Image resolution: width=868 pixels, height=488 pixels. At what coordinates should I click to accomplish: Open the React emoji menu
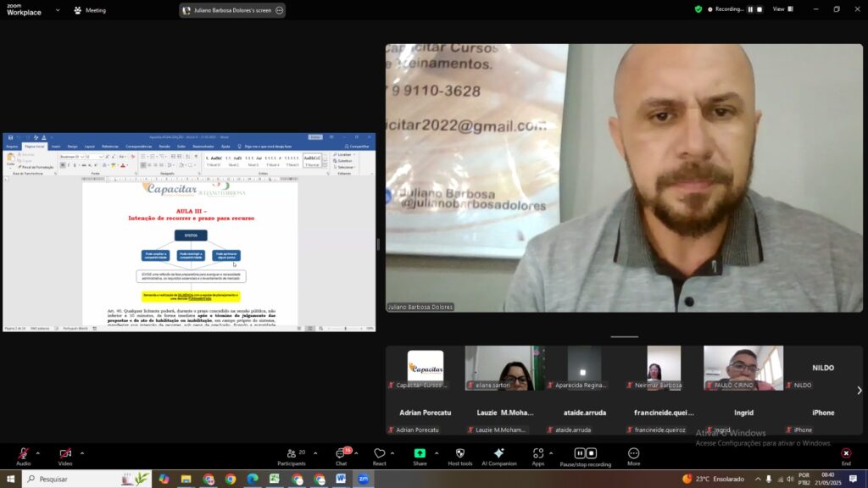pyautogui.click(x=379, y=456)
